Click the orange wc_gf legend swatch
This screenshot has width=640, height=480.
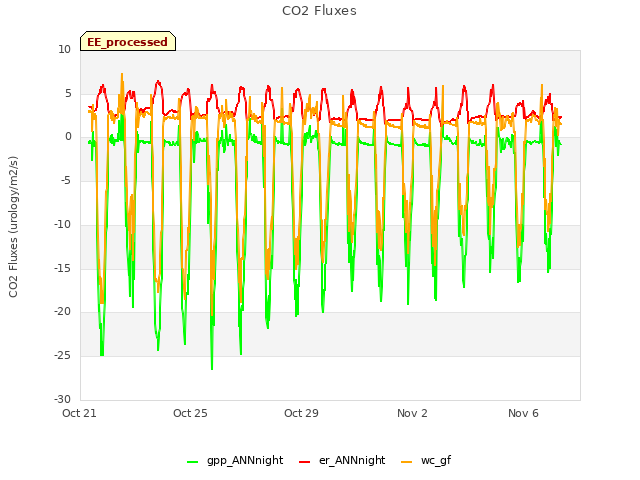407,462
